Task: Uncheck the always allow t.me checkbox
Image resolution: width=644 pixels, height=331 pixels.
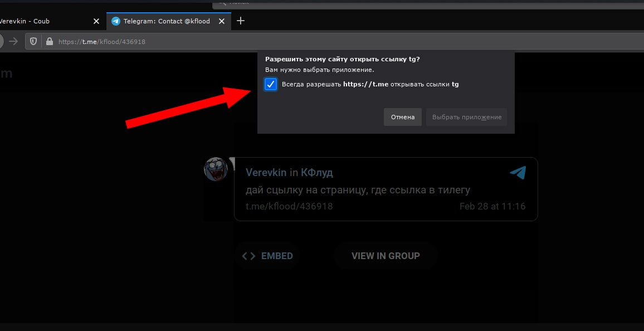Action: pyautogui.click(x=270, y=84)
